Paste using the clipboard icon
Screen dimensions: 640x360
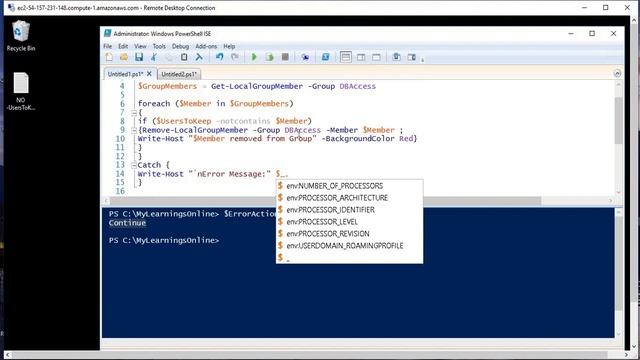(184, 57)
